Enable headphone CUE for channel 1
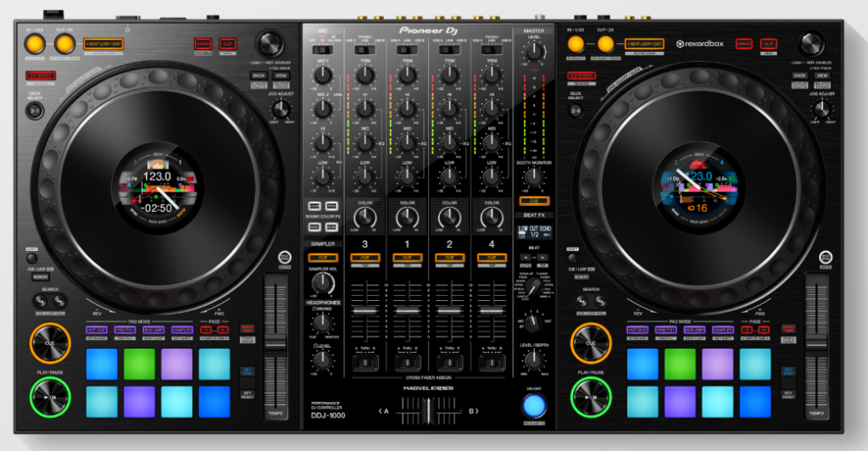This screenshot has height=451, width=868. tap(408, 258)
